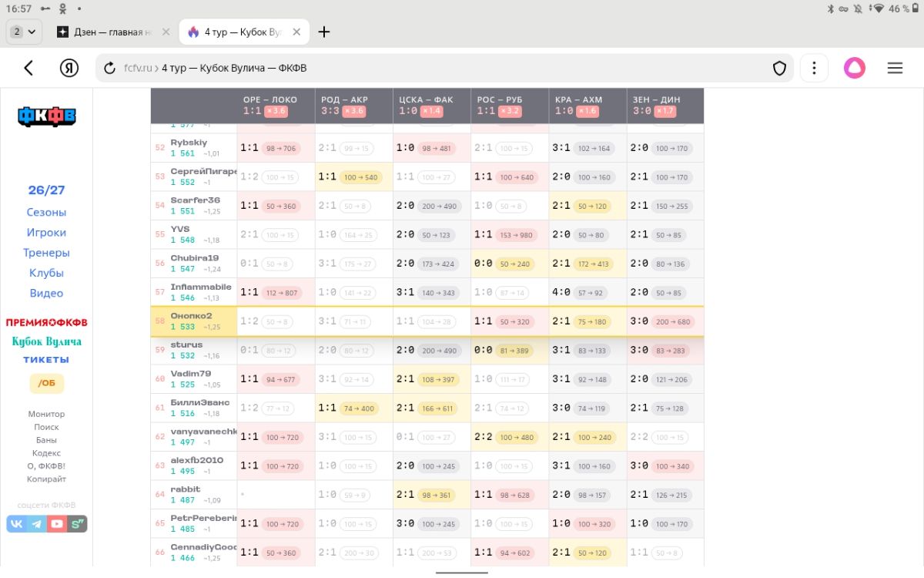Open the Тренеры sidebar link

click(x=46, y=253)
